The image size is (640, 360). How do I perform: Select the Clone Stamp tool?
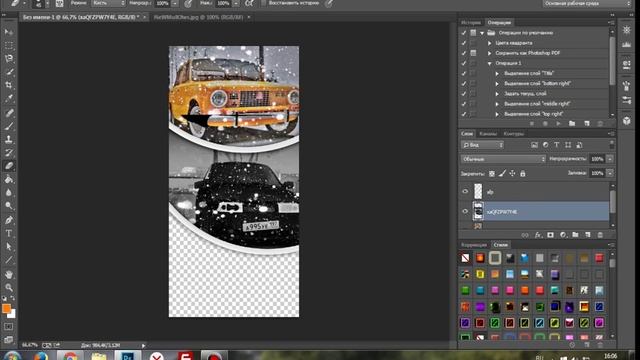(x=9, y=139)
